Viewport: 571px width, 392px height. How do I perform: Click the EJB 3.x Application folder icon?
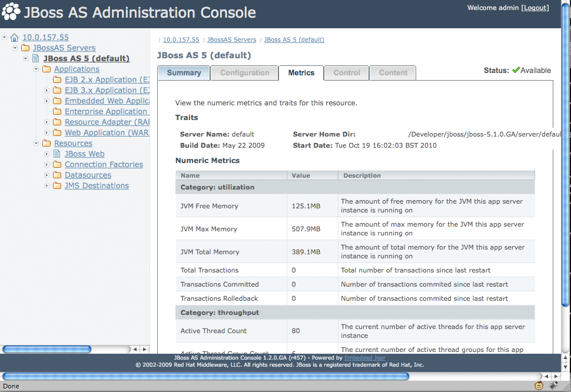[57, 90]
